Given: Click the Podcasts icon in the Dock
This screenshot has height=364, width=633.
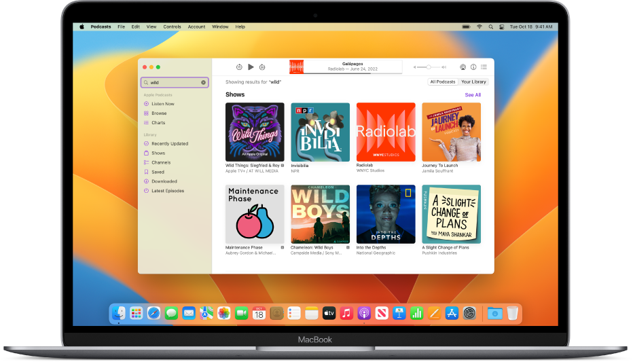Looking at the screenshot, I should (x=364, y=313).
